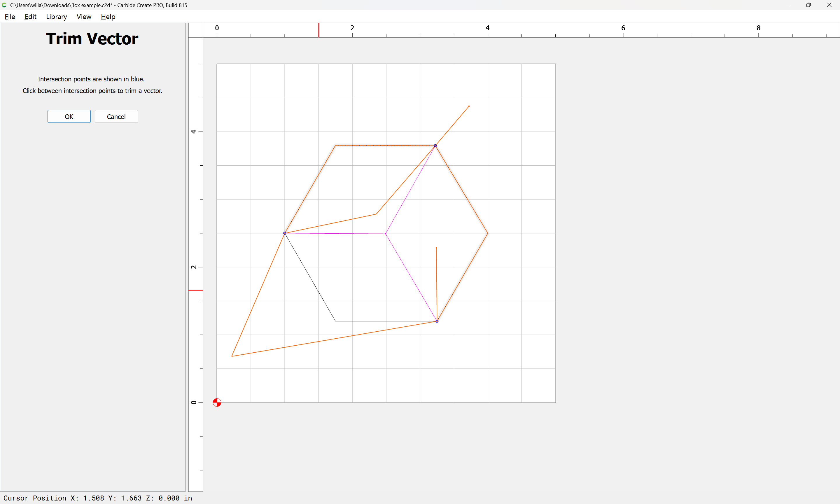Click the 2 label on the horizontal ruler
The image size is (840, 504).
click(352, 28)
